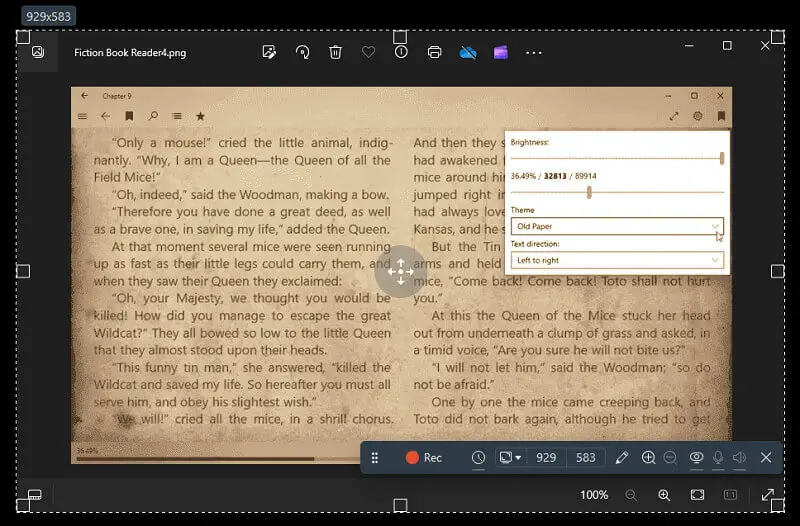Click the bookmark icon at reader top right
This screenshot has width=800, height=526.
click(721, 116)
